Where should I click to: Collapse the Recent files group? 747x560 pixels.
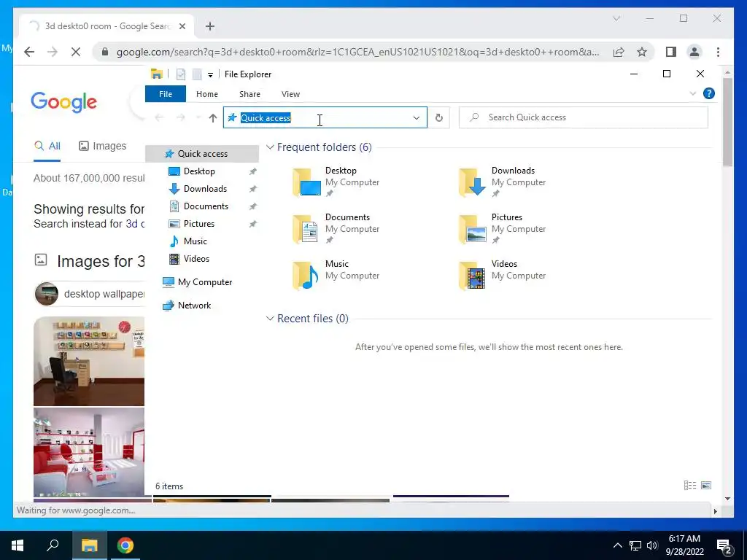click(270, 319)
